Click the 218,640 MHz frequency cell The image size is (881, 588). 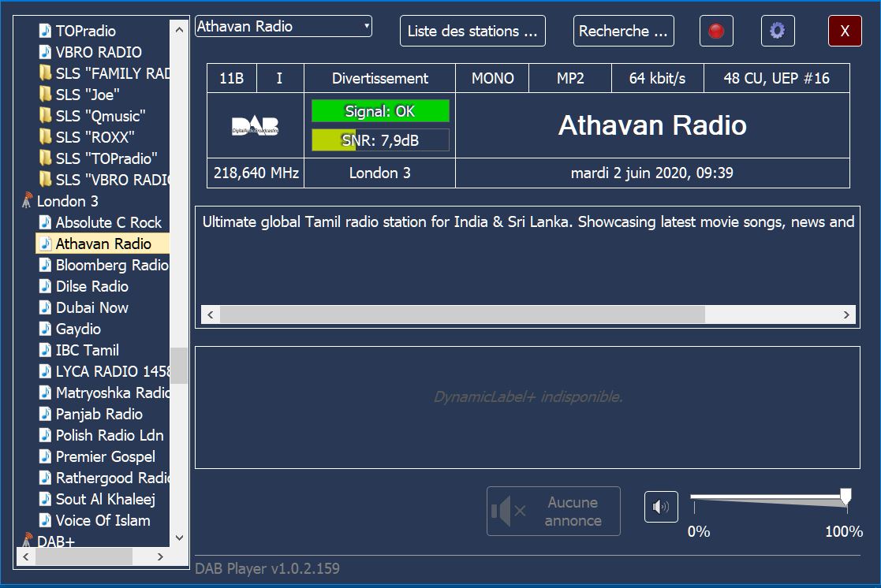(256, 173)
